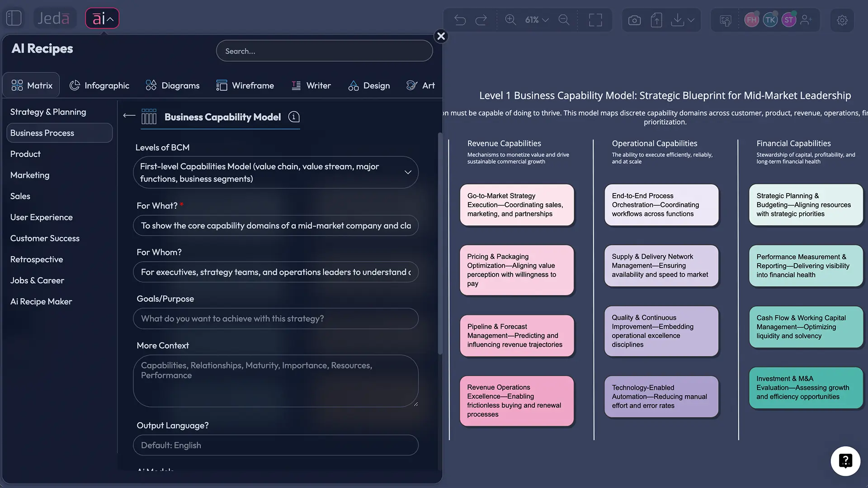Invite collaborators via add-person button

click(807, 20)
